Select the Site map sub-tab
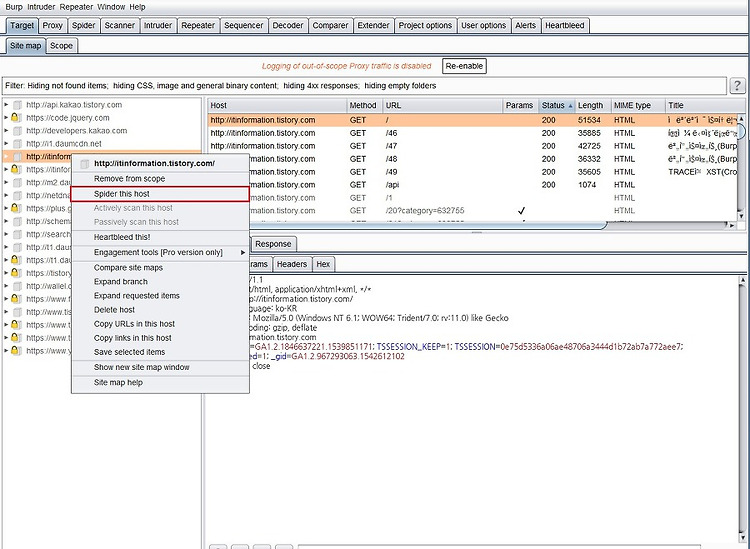This screenshot has height=549, width=750. coord(25,46)
